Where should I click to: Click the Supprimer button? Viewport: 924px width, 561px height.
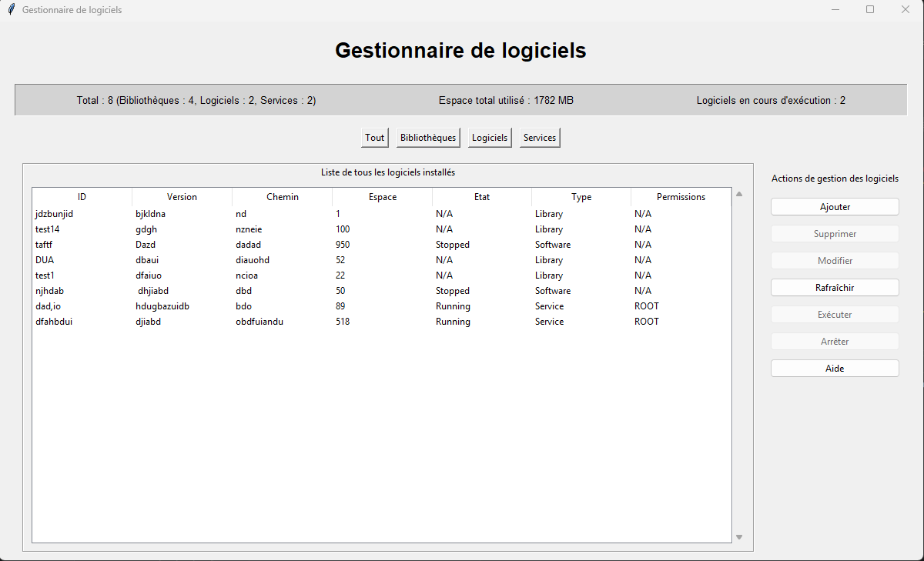click(x=835, y=234)
